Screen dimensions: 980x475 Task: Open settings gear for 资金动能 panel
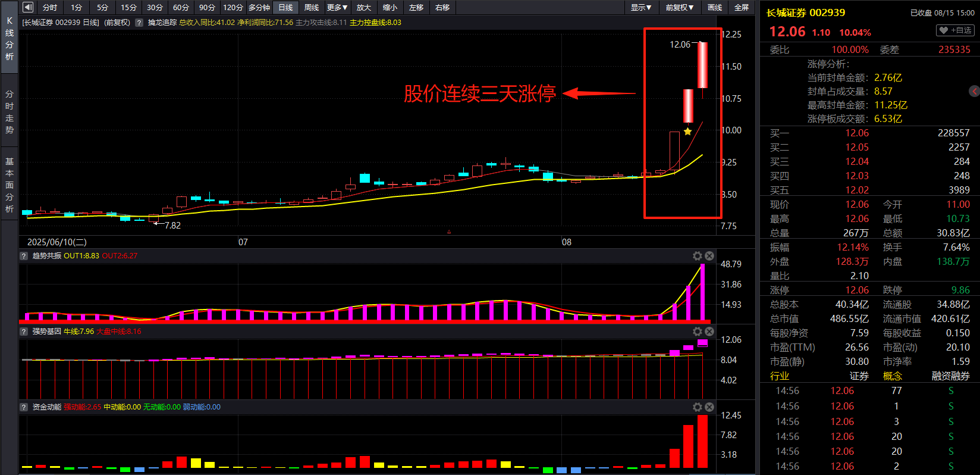[x=698, y=407]
